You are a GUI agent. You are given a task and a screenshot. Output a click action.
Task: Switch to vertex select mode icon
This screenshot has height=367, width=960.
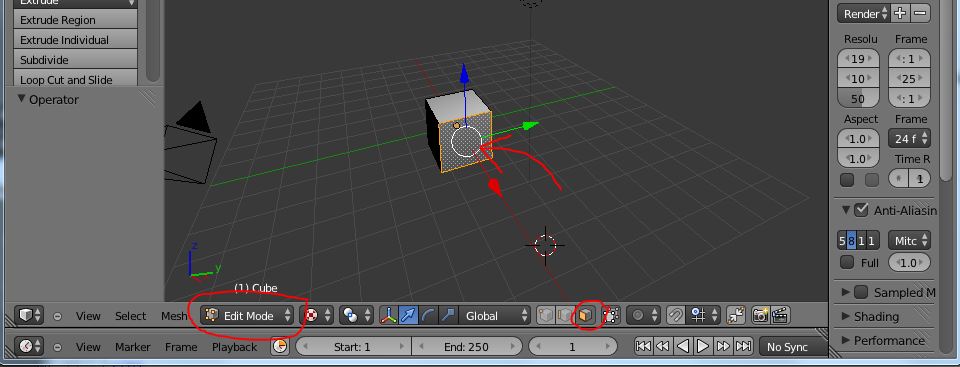pyautogui.click(x=546, y=316)
